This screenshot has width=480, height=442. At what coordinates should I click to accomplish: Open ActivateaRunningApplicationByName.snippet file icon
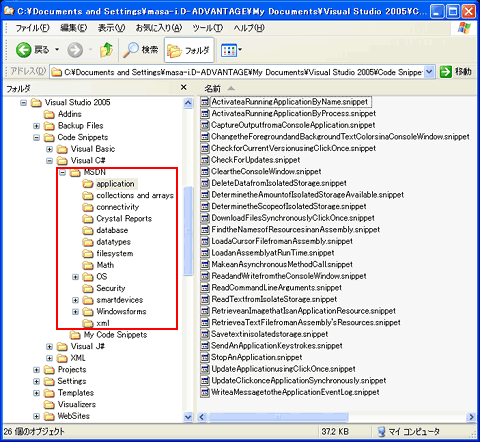(205, 102)
